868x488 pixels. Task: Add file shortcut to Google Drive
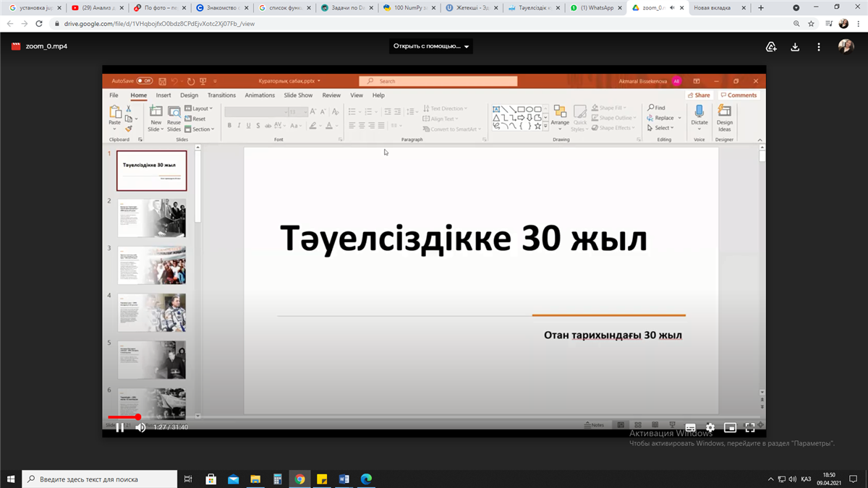(771, 47)
